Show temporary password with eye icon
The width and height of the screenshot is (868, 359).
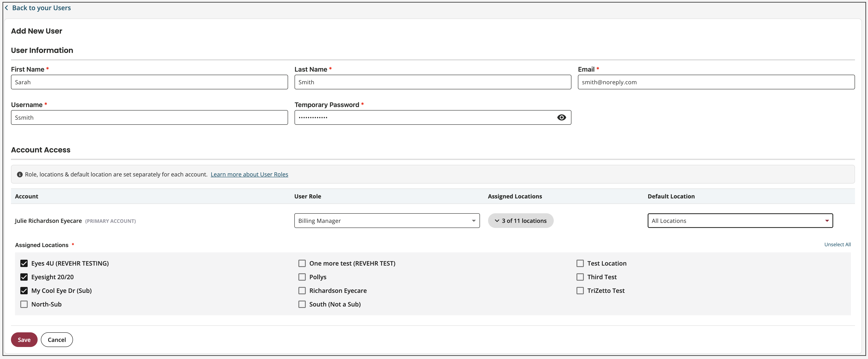click(561, 117)
